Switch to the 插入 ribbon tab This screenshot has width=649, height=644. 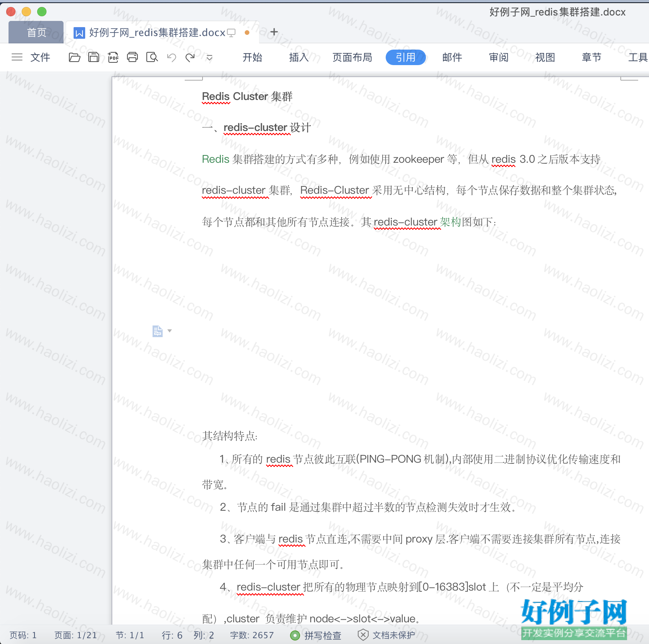click(x=299, y=57)
